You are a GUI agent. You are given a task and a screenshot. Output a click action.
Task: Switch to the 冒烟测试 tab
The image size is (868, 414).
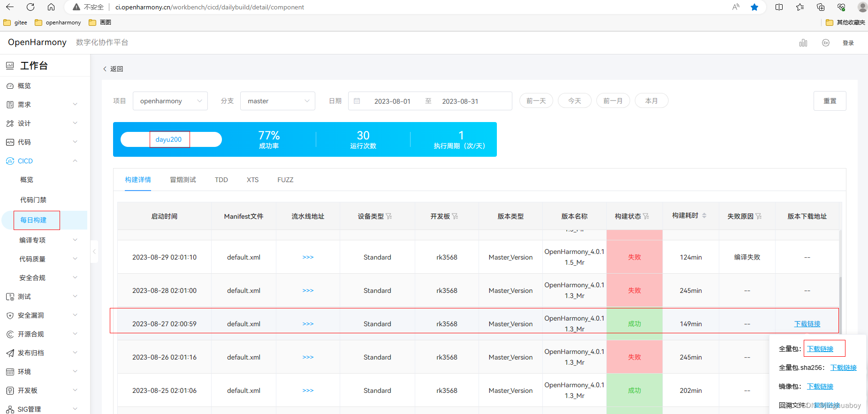[x=183, y=180]
